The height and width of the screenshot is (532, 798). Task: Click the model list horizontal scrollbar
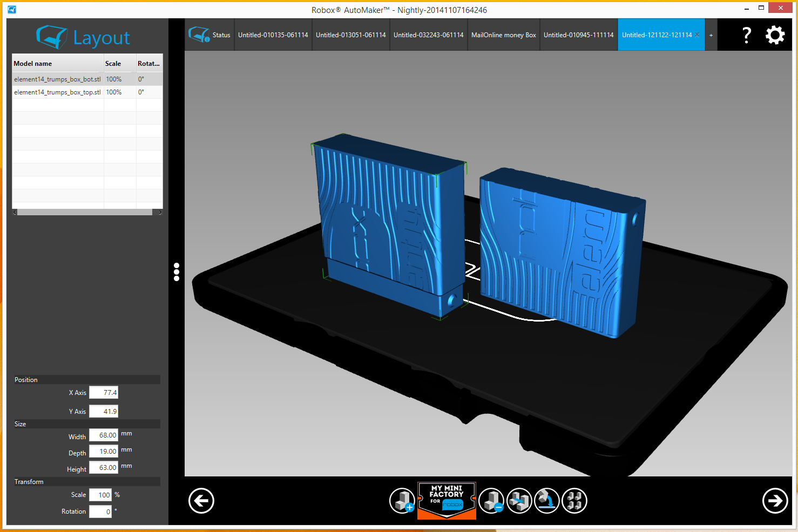click(x=85, y=213)
